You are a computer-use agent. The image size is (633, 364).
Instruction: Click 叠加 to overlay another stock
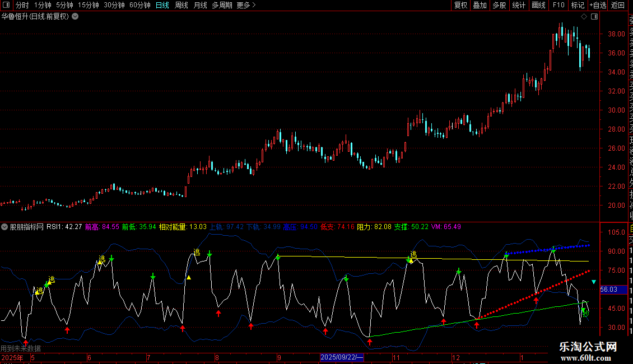480,6
